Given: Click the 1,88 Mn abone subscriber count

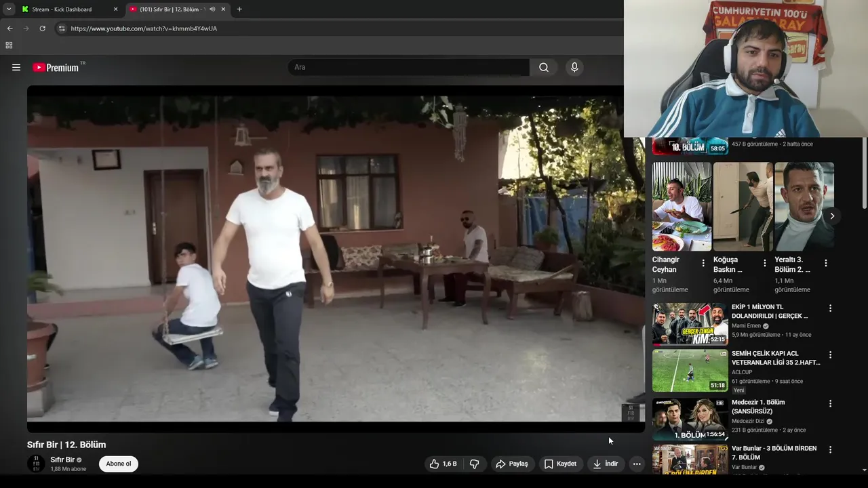Looking at the screenshot, I should pos(68,469).
